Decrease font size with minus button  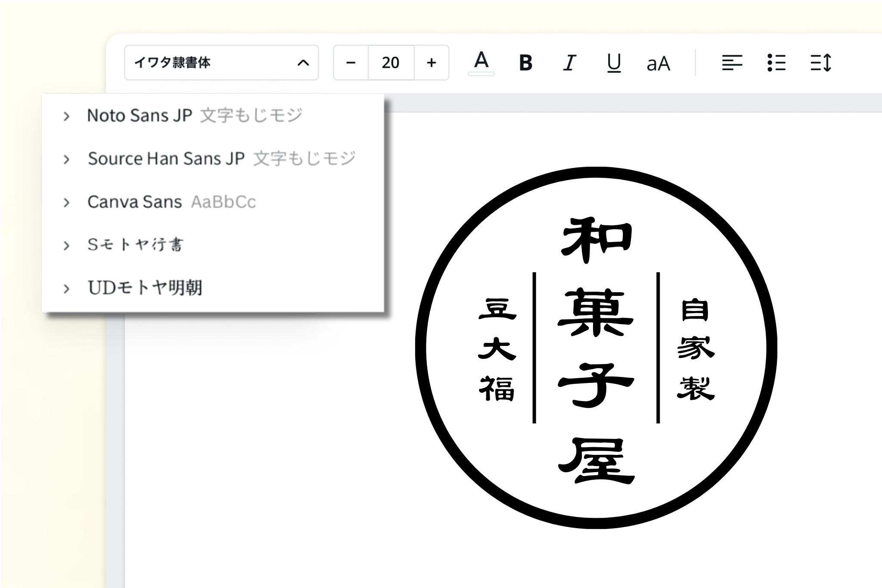tap(351, 63)
